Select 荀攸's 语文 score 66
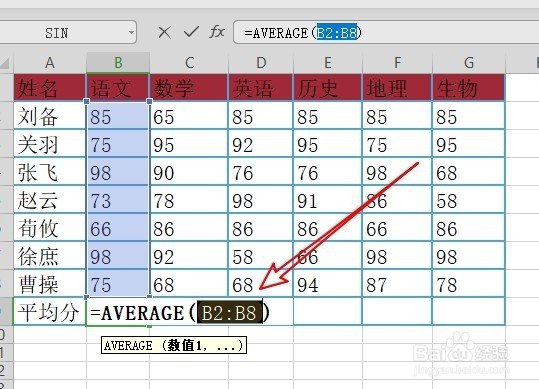This screenshot has width=539, height=389. (x=118, y=228)
